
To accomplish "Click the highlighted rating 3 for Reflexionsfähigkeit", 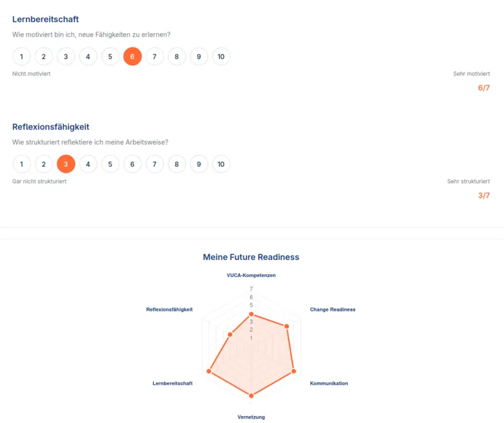I will coord(66,164).
